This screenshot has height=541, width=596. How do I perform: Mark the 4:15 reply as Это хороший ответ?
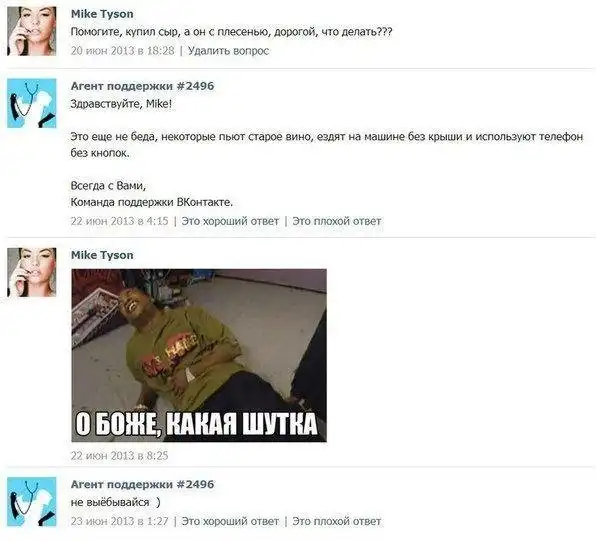tap(230, 221)
